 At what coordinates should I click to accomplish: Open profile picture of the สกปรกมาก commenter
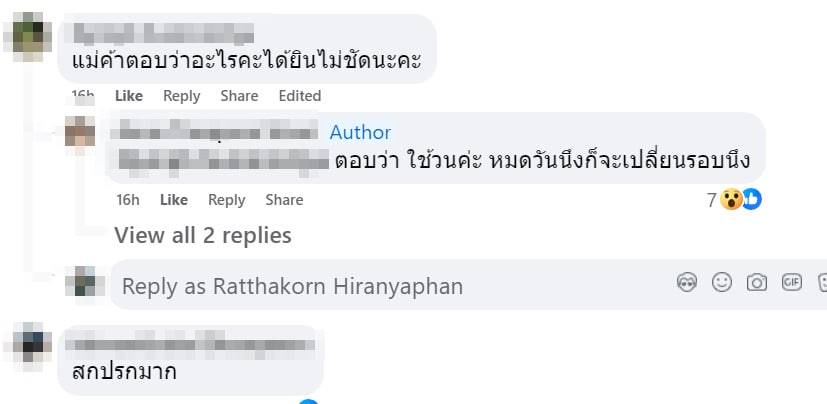point(28,346)
